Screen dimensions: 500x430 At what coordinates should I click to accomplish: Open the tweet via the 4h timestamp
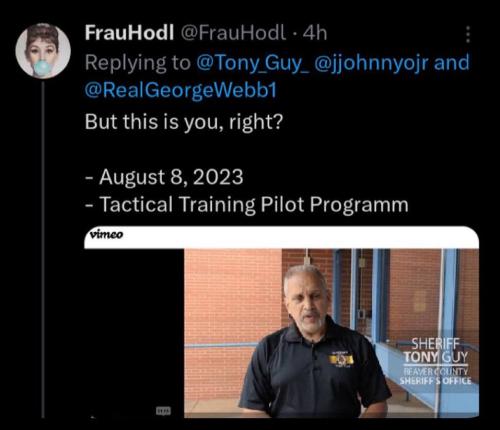pos(314,33)
